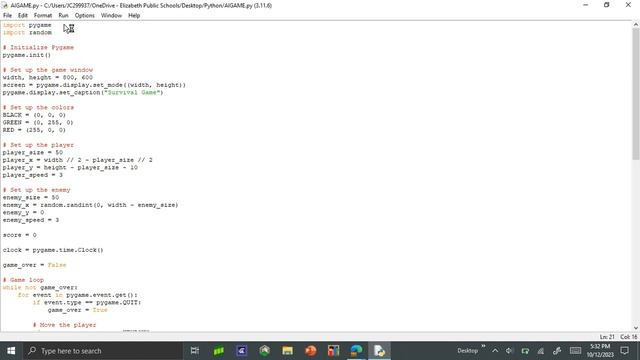
Task: Open the File menu
Action: tap(7, 16)
